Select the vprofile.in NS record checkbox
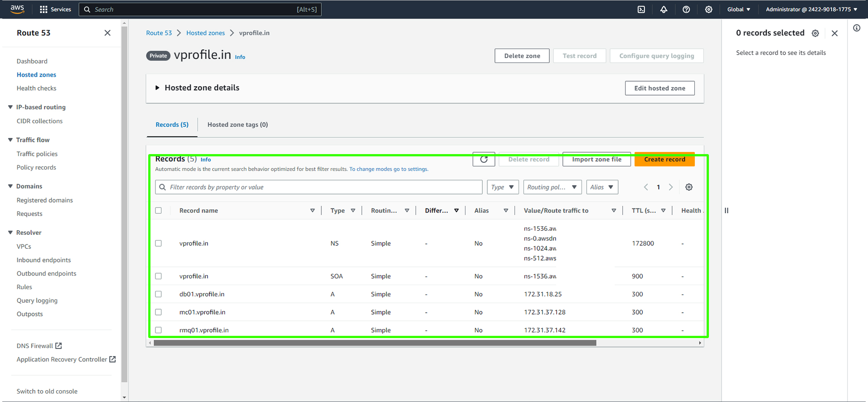This screenshot has height=402, width=868. click(x=158, y=243)
